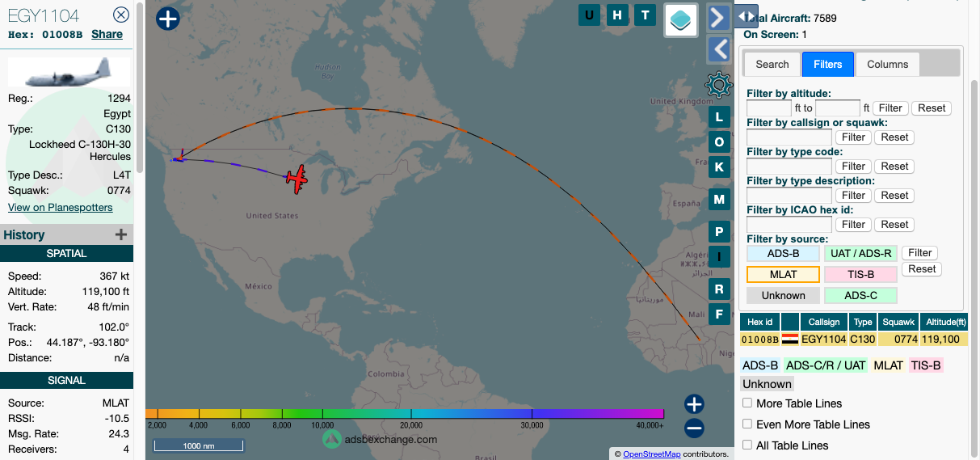Click the right chevron sidebar button
The height and width of the screenshot is (460, 980).
(x=719, y=17)
